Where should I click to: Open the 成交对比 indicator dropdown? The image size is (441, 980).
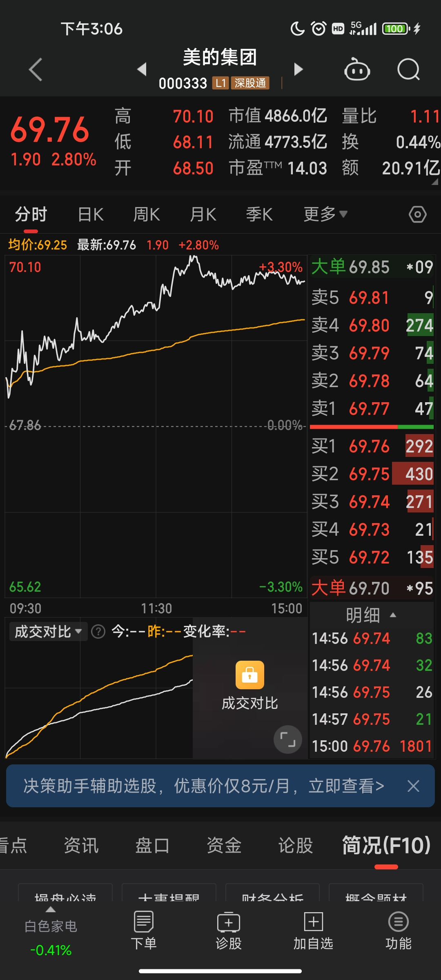[48, 632]
